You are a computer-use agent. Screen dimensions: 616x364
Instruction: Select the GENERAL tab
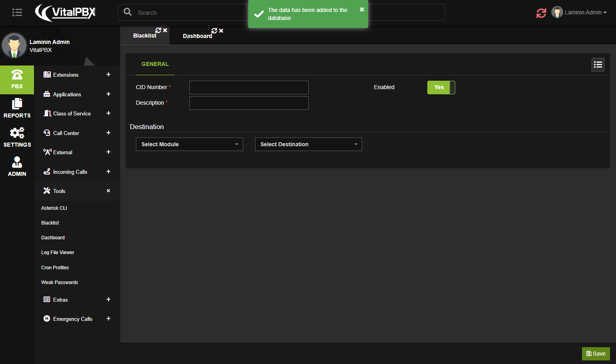point(155,64)
